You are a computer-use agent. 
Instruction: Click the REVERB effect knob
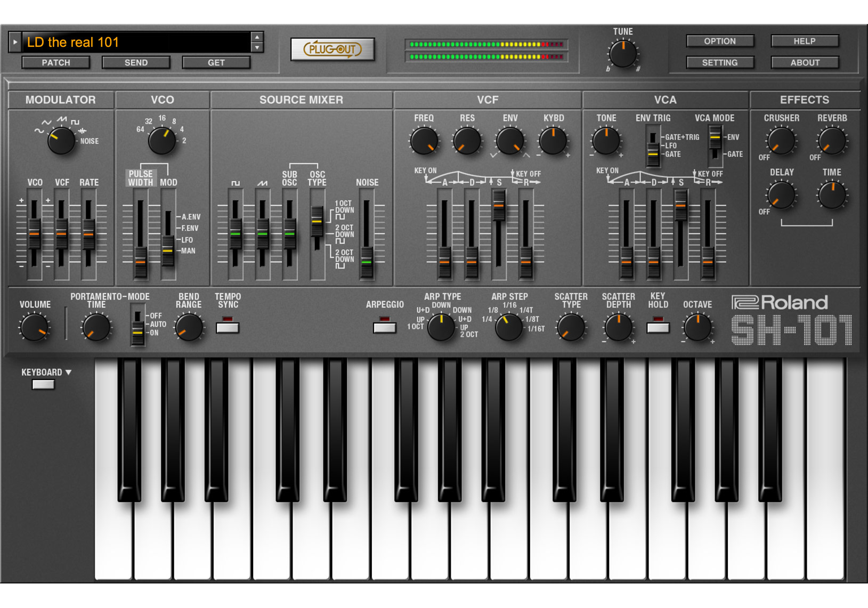pos(832,141)
